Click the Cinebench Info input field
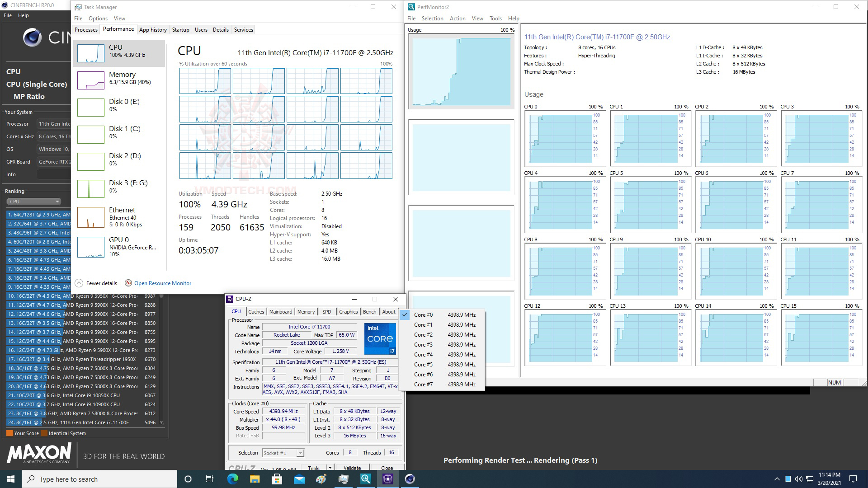This screenshot has width=868, height=488. (x=53, y=174)
